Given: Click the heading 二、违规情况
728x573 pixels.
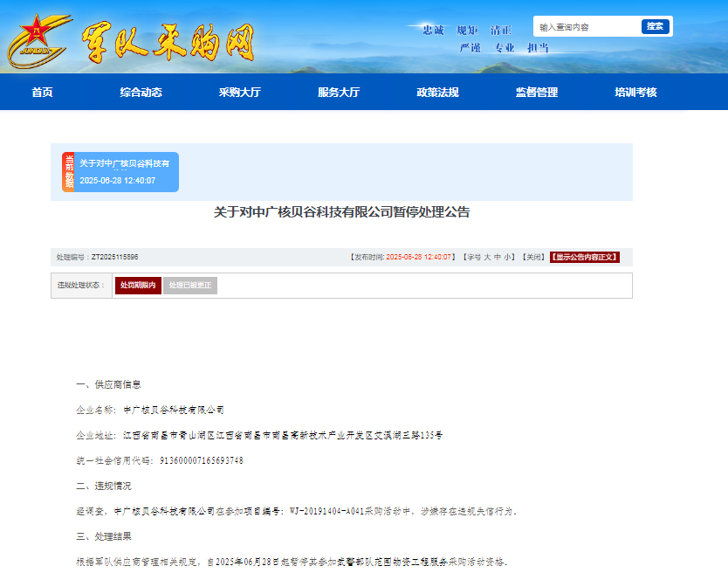Looking at the screenshot, I should coord(104,487).
